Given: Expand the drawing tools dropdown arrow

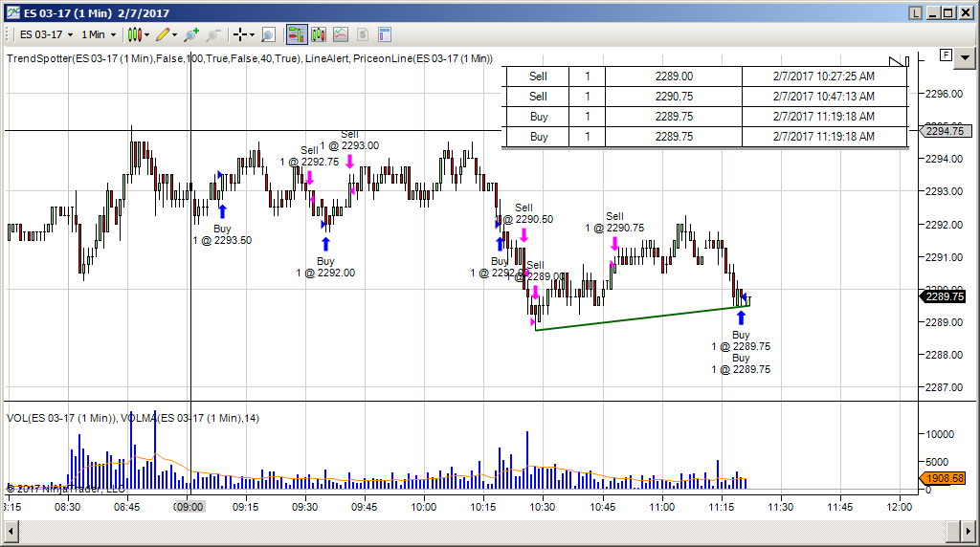Looking at the screenshot, I should pyautogui.click(x=174, y=35).
